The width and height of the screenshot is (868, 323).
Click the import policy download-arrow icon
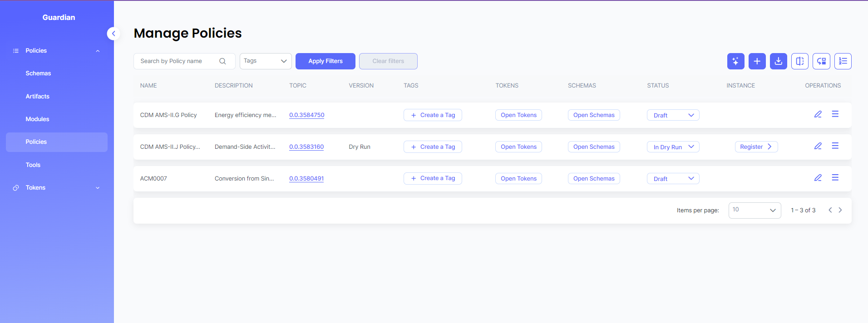(778, 61)
